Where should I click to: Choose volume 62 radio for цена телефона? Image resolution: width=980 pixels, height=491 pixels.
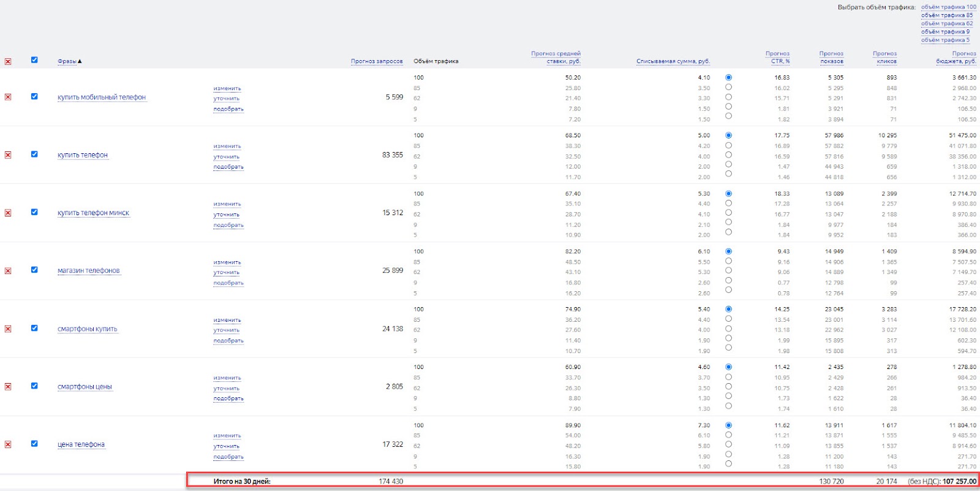click(728, 444)
